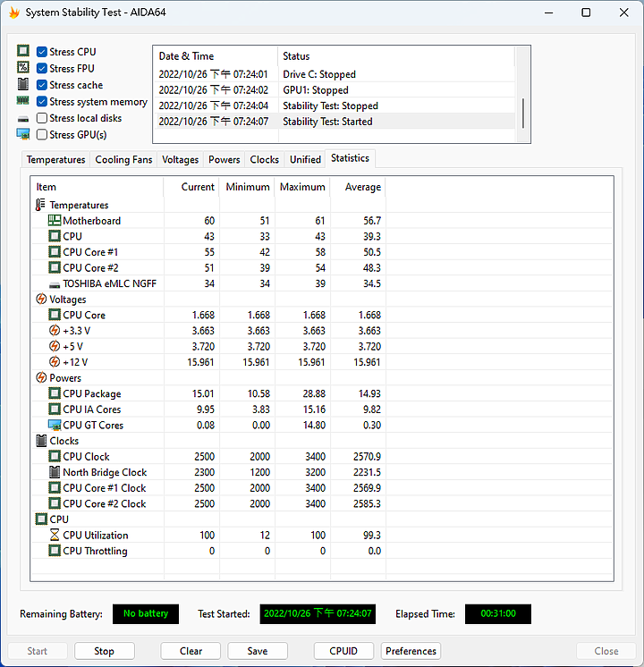Screen dimensions: 644x667
Task: Open the Powers tab
Action: coord(224,159)
